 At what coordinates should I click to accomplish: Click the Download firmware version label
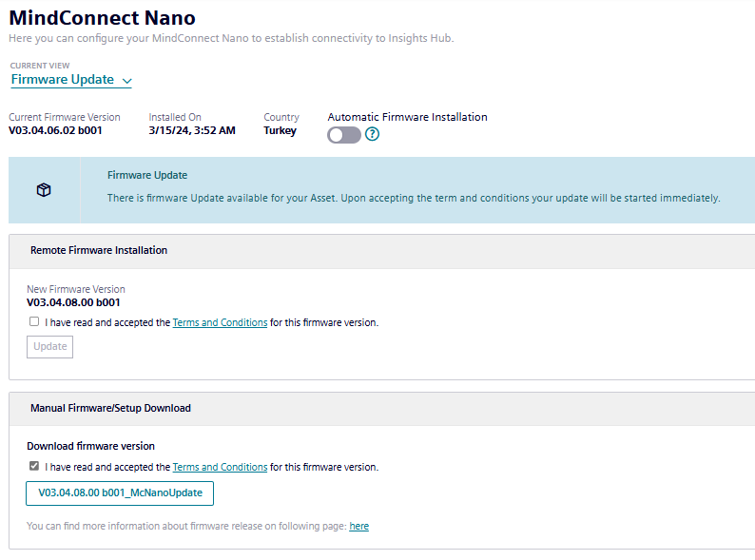(x=90, y=446)
